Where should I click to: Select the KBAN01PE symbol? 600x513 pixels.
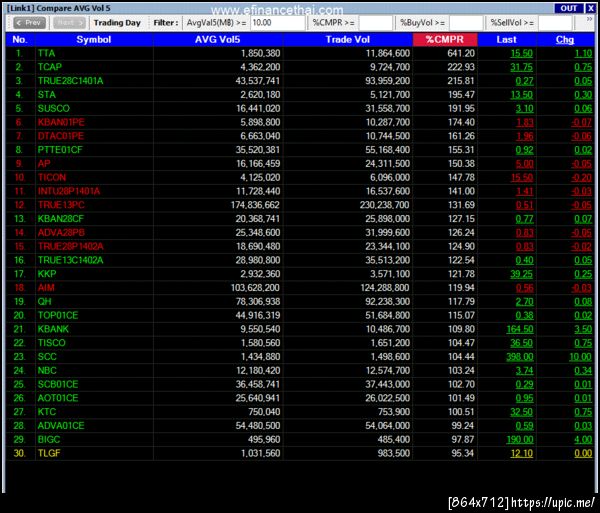click(61, 122)
